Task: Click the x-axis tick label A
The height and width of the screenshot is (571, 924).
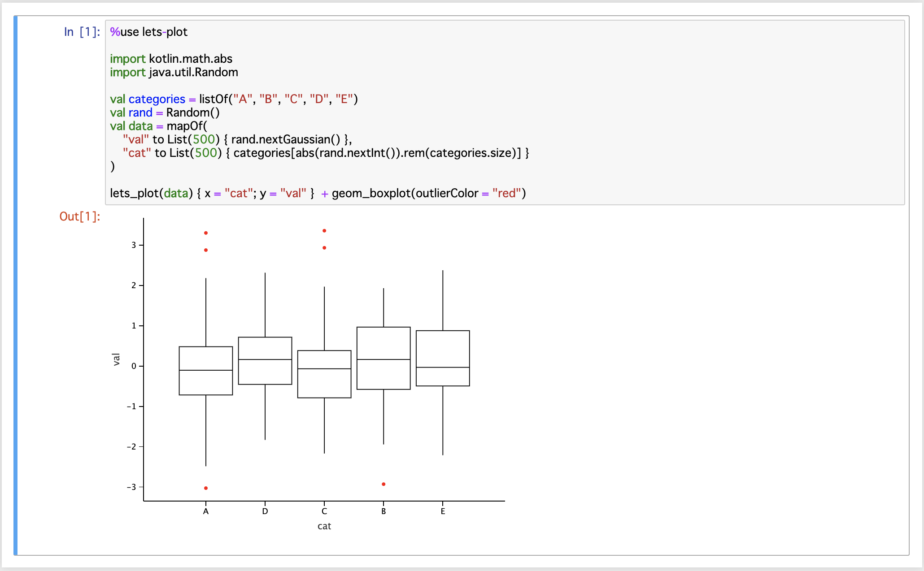Action: click(x=206, y=511)
